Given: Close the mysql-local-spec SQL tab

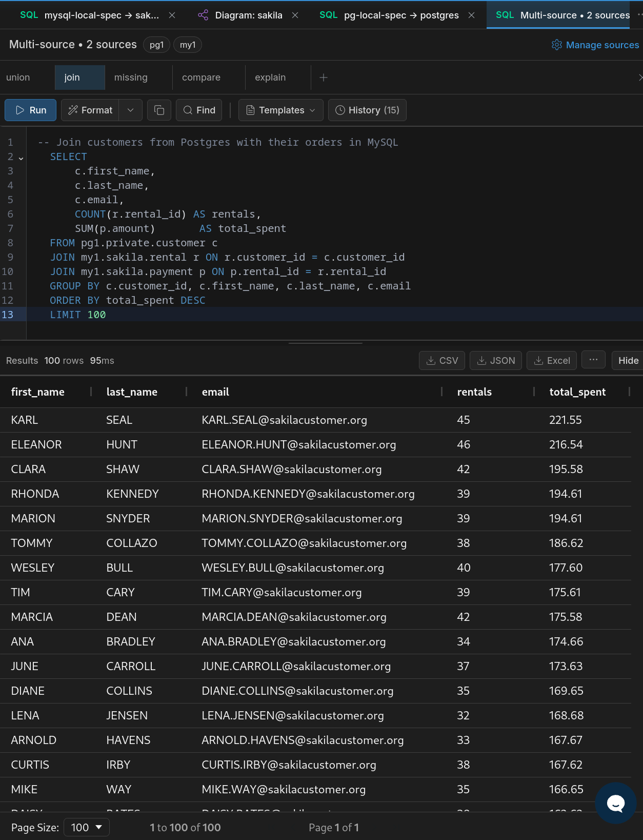Looking at the screenshot, I should click(172, 15).
